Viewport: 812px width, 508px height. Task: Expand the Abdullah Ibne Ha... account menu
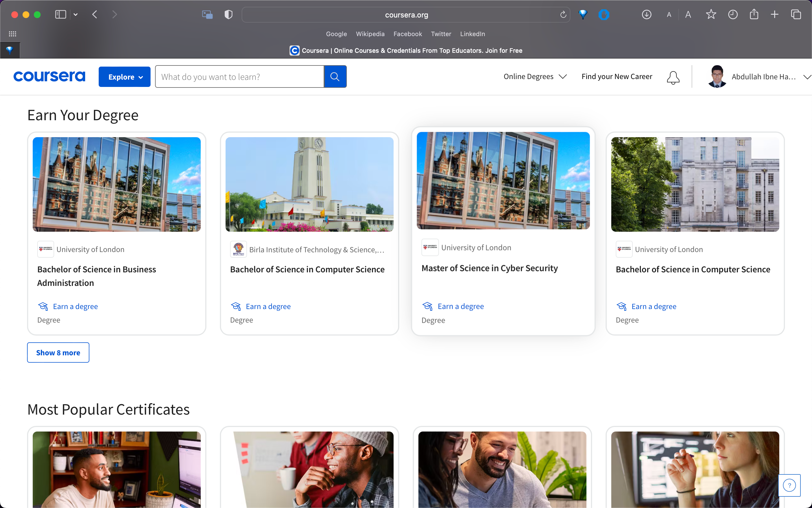[771, 76]
